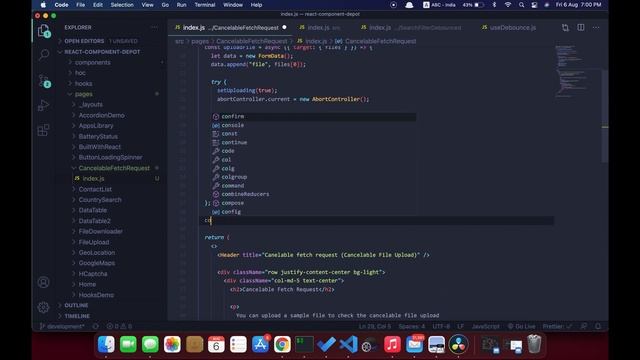Open Music app from the dock
Image resolution: width=640 pixels, height=360 pixels.
point(392,344)
